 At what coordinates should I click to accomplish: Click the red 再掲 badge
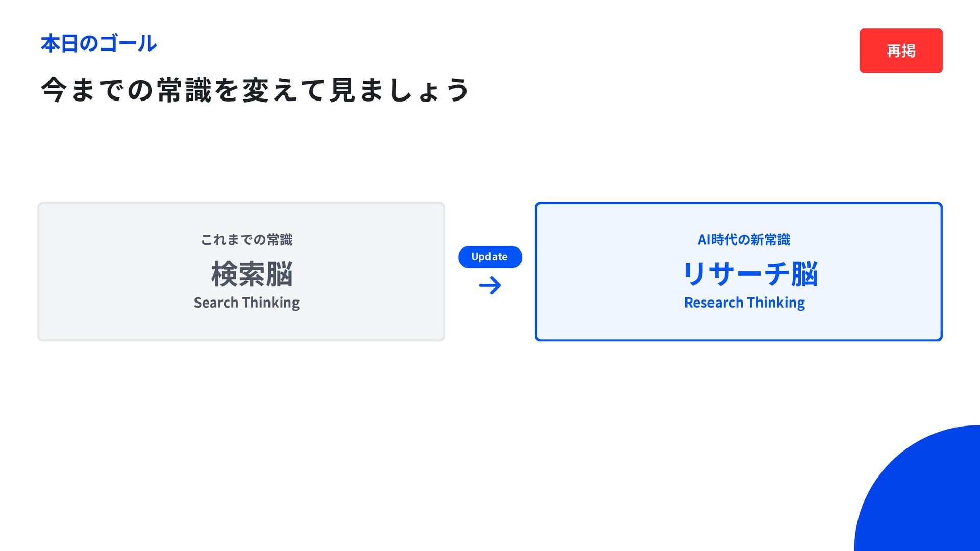click(x=900, y=51)
